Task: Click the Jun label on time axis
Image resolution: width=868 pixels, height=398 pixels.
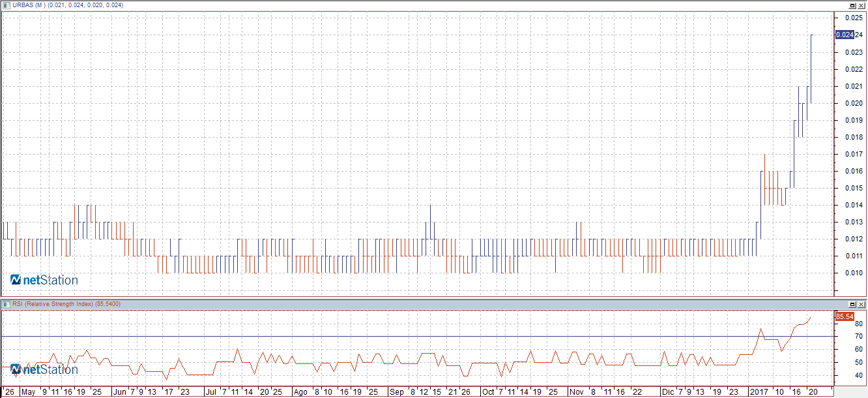Action: 119,392
